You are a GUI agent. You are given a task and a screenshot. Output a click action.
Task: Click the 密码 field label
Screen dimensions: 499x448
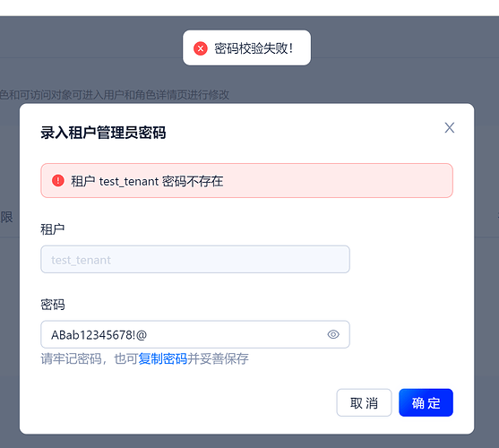point(53,305)
